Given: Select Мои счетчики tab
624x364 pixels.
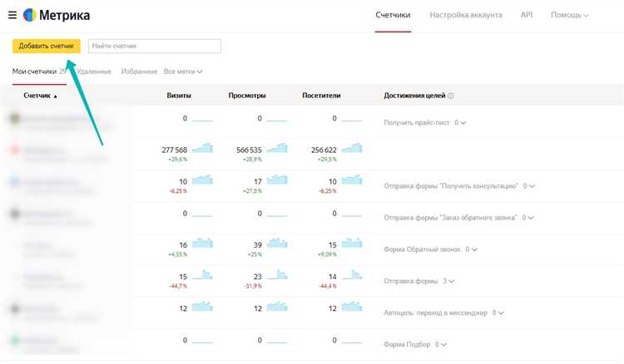Looking at the screenshot, I should 35,71.
